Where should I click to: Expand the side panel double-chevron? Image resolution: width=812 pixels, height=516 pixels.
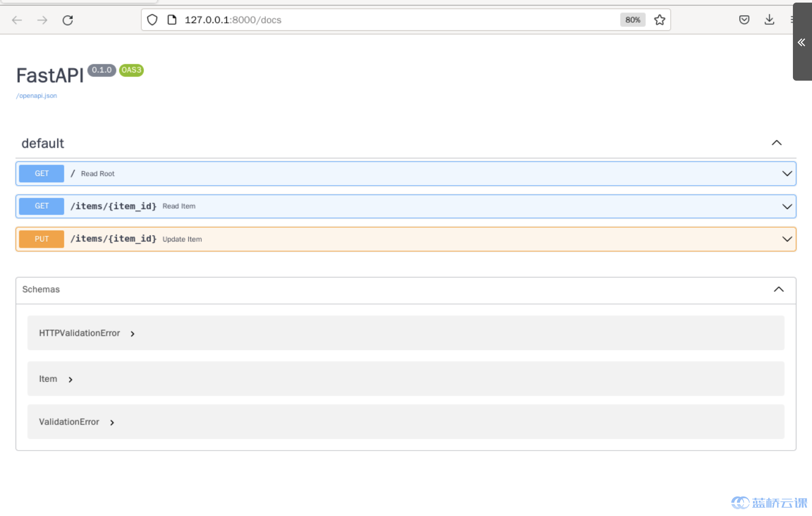[802, 42]
